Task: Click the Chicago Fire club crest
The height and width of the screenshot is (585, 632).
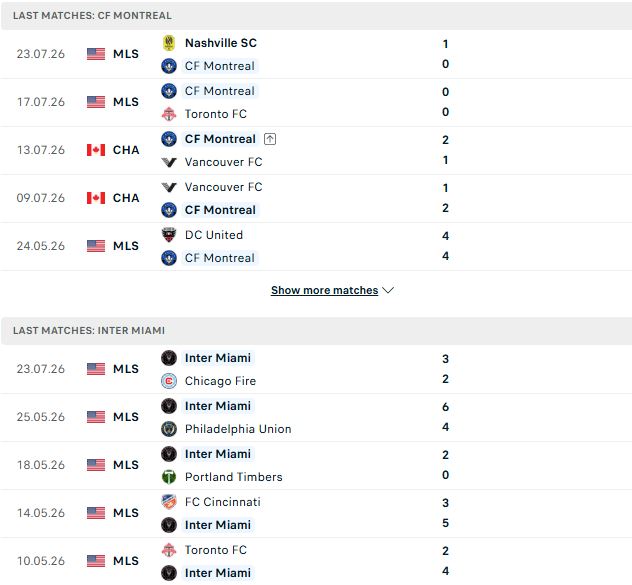Action: [x=169, y=381]
